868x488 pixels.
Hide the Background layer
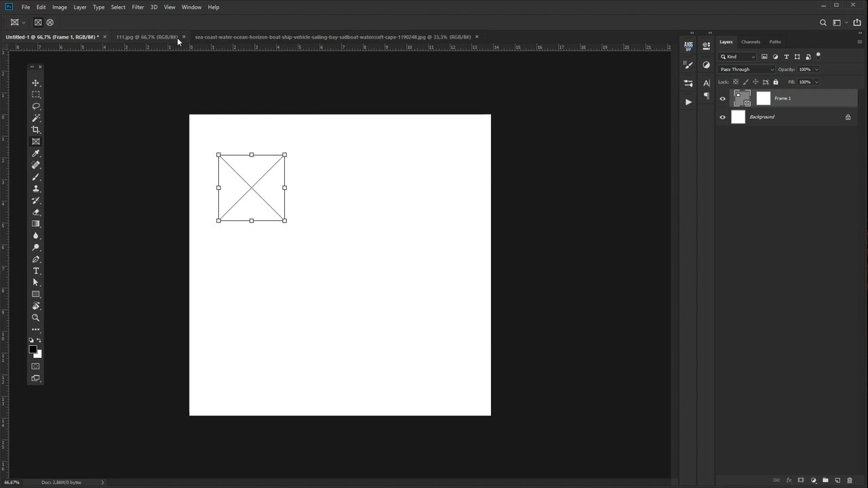[x=722, y=117]
